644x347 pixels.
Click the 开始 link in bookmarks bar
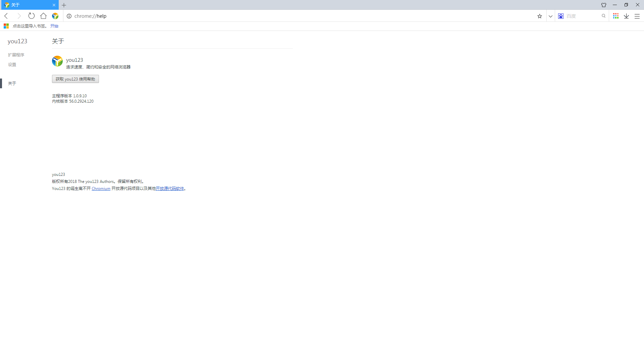(x=54, y=26)
